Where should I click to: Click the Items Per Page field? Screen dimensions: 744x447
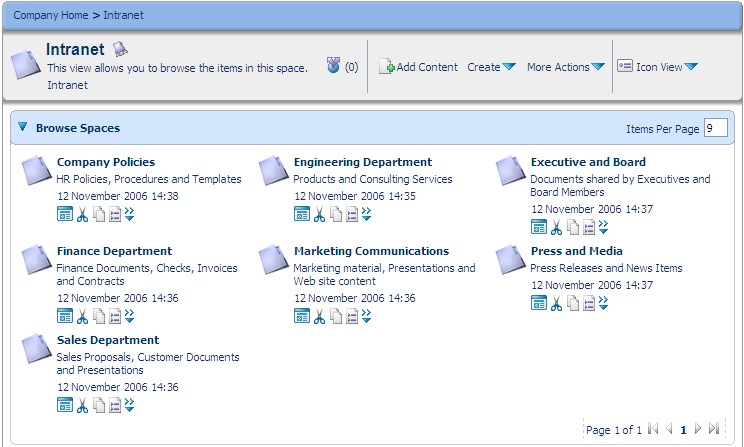(716, 128)
